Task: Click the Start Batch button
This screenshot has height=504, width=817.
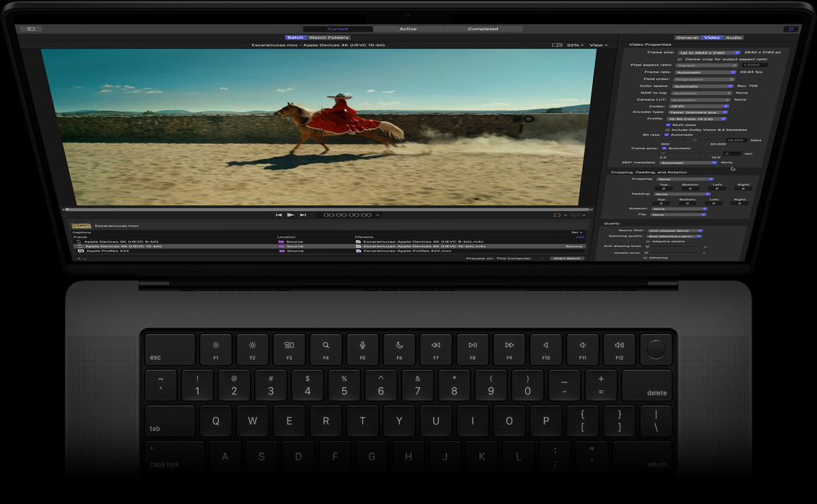Action: (568, 257)
